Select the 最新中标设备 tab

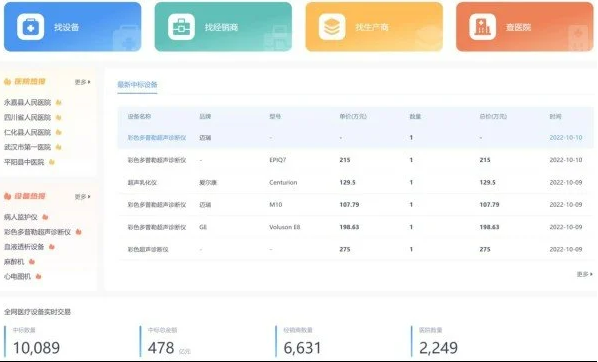coord(137,85)
